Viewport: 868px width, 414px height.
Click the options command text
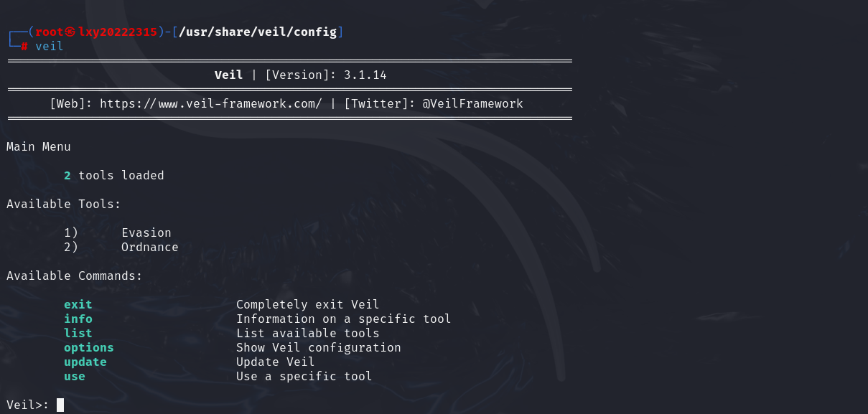89,347
